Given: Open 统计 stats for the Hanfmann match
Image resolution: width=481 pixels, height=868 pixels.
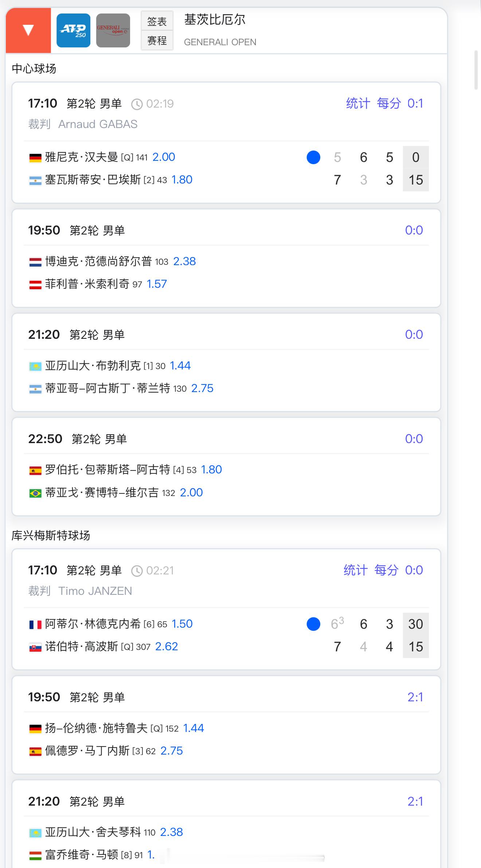Looking at the screenshot, I should pos(358,104).
